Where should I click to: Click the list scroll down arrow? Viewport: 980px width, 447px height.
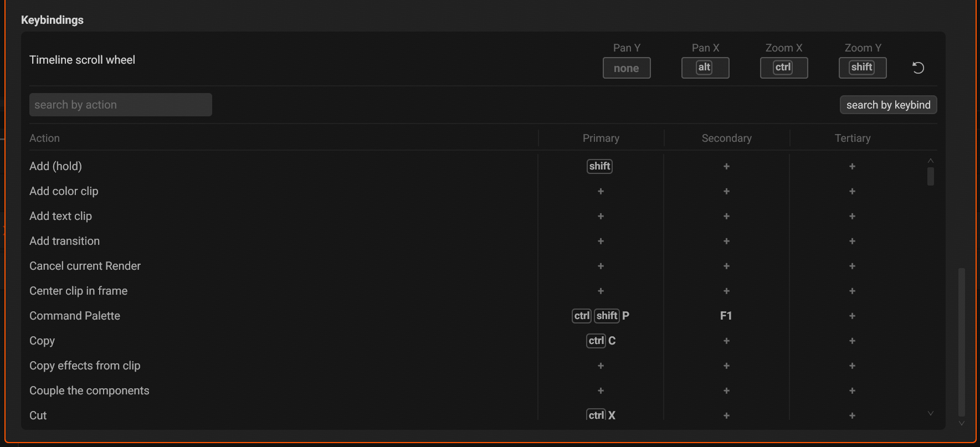[931, 413]
